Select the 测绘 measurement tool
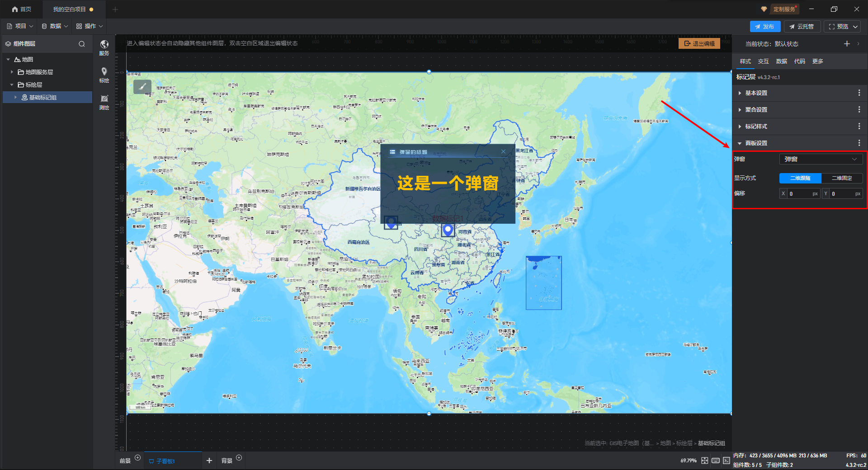868x470 pixels. pos(104,102)
